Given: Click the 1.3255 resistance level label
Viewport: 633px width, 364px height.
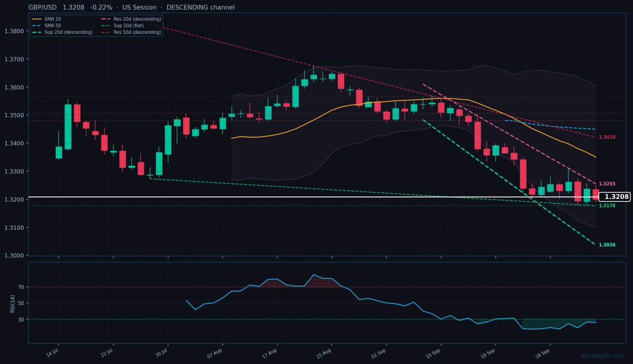Looking at the screenshot, I should pos(607,184).
